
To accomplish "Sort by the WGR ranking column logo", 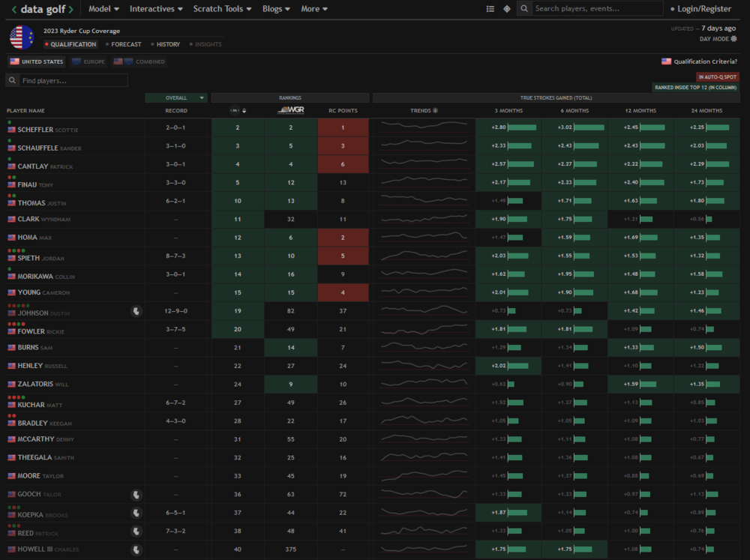I will pyautogui.click(x=290, y=111).
